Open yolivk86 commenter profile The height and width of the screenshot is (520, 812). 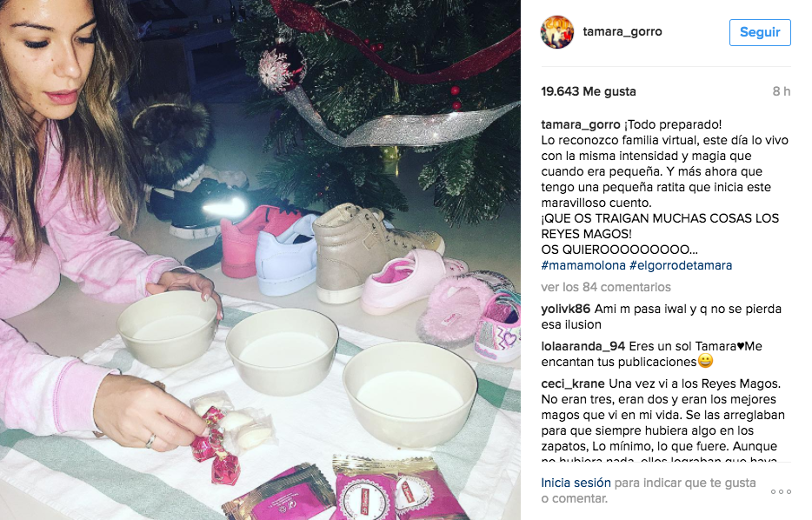coord(565,309)
